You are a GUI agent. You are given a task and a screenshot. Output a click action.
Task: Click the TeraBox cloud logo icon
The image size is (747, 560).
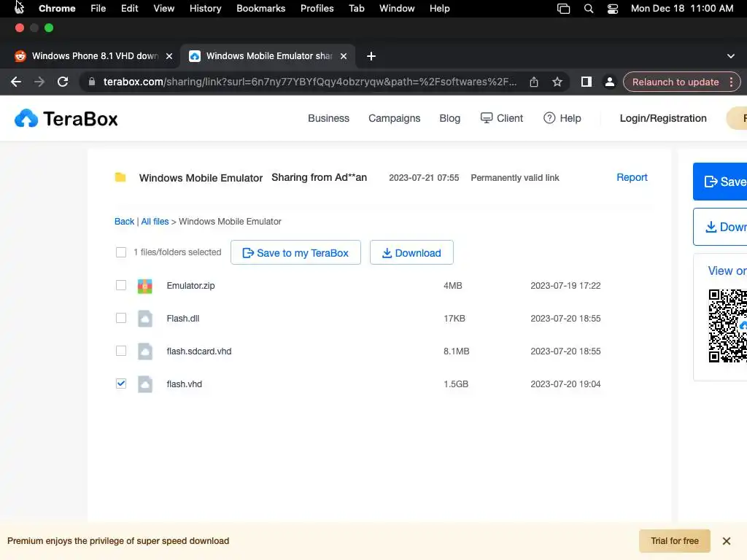(26, 118)
